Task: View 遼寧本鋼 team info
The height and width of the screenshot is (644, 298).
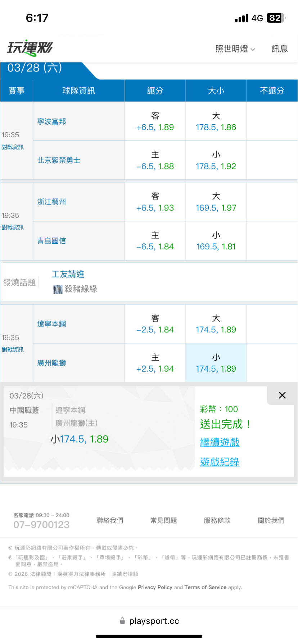Action: tap(52, 324)
